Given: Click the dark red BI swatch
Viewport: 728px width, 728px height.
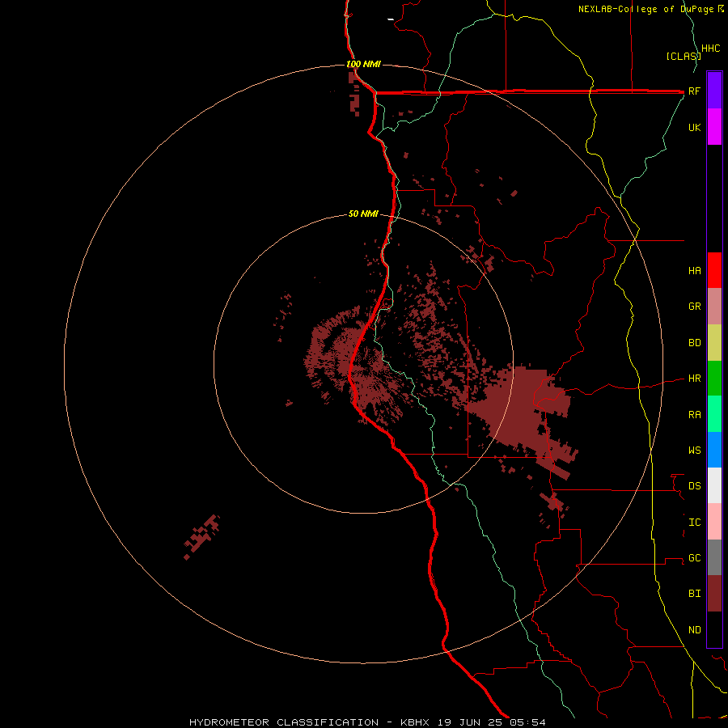Looking at the screenshot, I should [714, 594].
